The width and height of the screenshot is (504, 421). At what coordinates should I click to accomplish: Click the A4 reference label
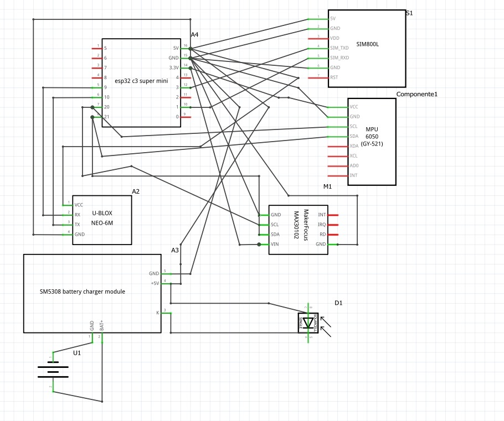(194, 35)
